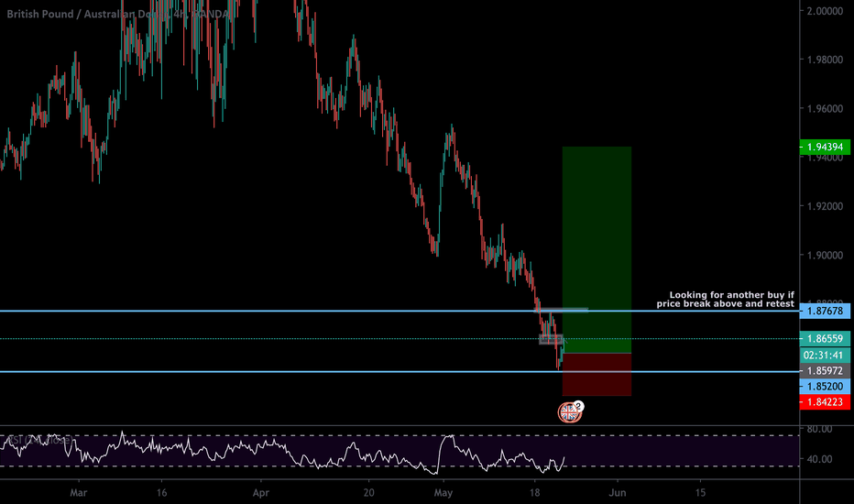Click the Jun date label on time axis

click(x=618, y=493)
